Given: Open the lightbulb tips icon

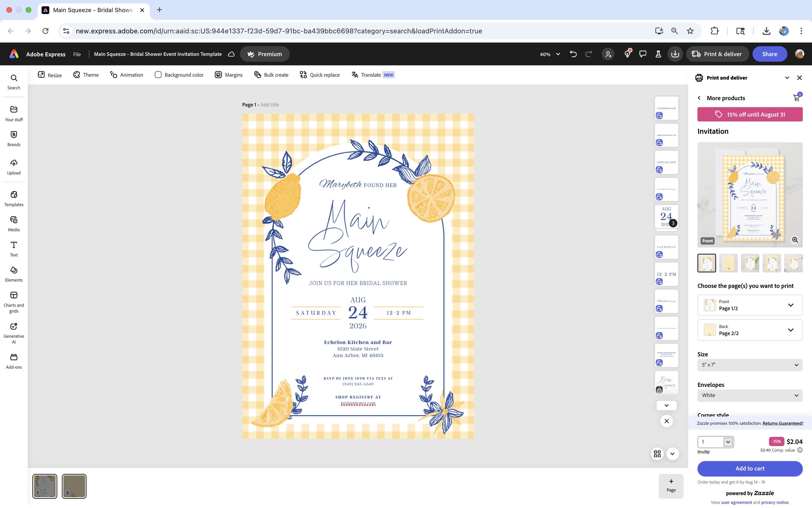Looking at the screenshot, I should click(x=627, y=54).
